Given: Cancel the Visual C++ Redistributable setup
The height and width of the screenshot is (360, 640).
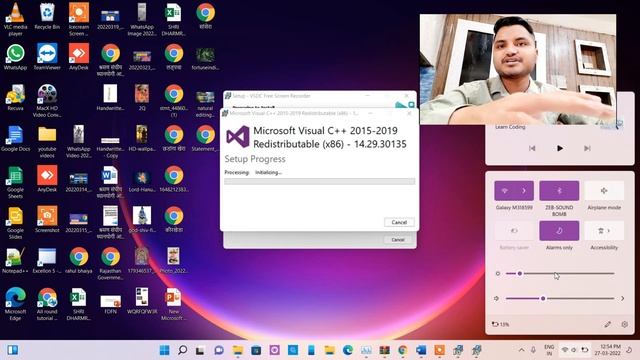Looking at the screenshot, I should (399, 222).
